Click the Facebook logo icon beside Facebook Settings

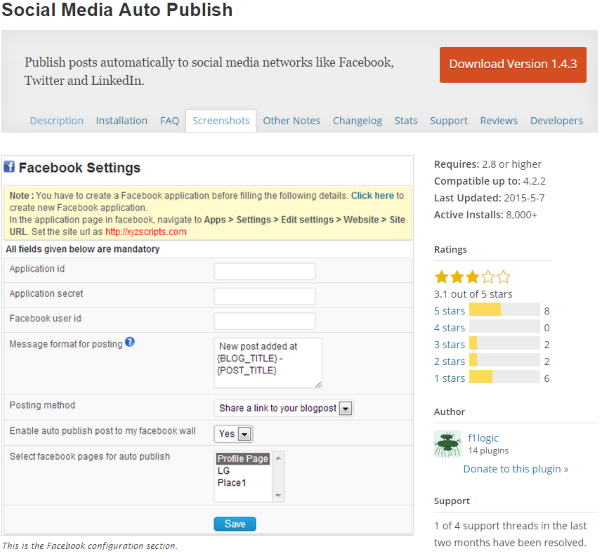pos(9,167)
